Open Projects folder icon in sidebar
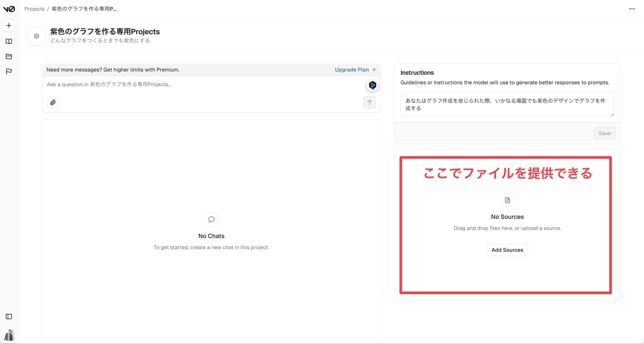 (x=9, y=56)
